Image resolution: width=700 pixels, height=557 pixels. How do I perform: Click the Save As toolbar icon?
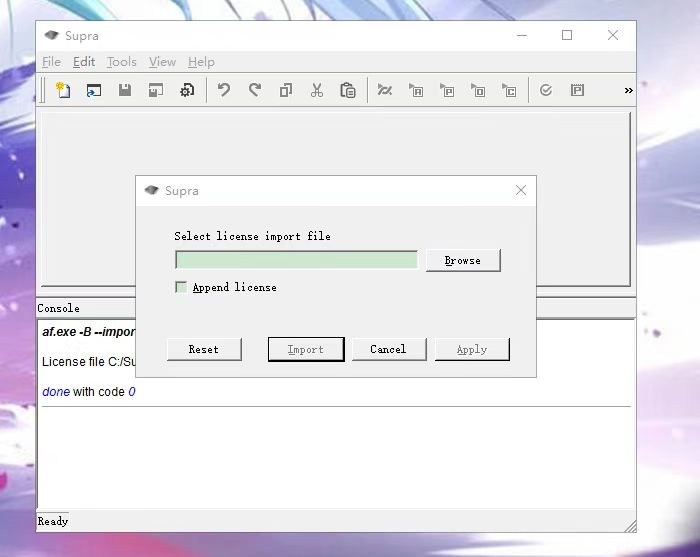click(x=156, y=90)
